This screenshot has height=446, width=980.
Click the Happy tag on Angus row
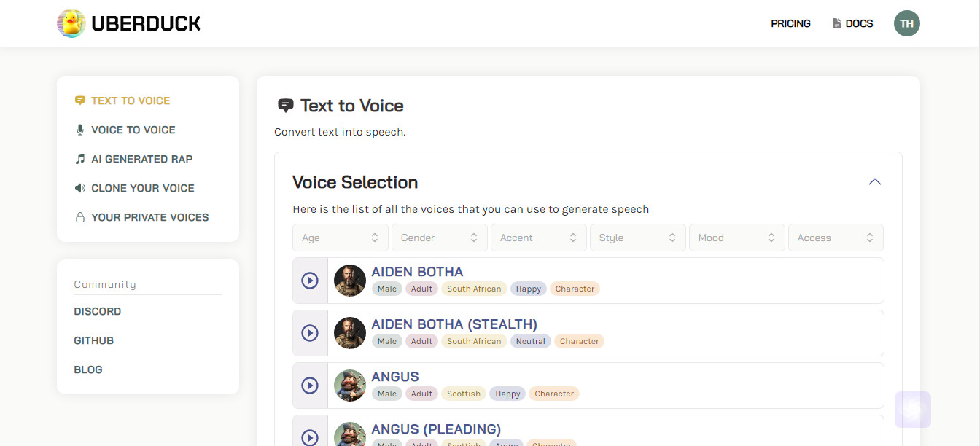click(x=507, y=394)
